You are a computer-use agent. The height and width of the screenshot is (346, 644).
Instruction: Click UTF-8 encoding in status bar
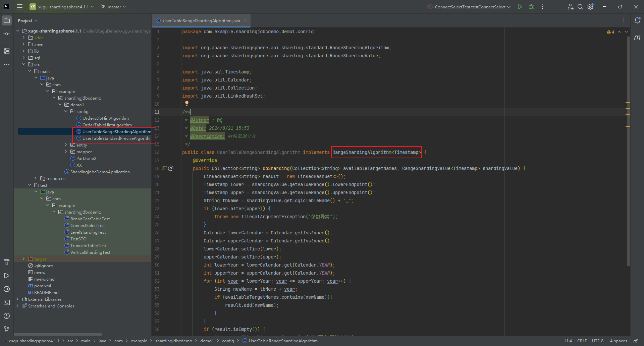click(597, 341)
